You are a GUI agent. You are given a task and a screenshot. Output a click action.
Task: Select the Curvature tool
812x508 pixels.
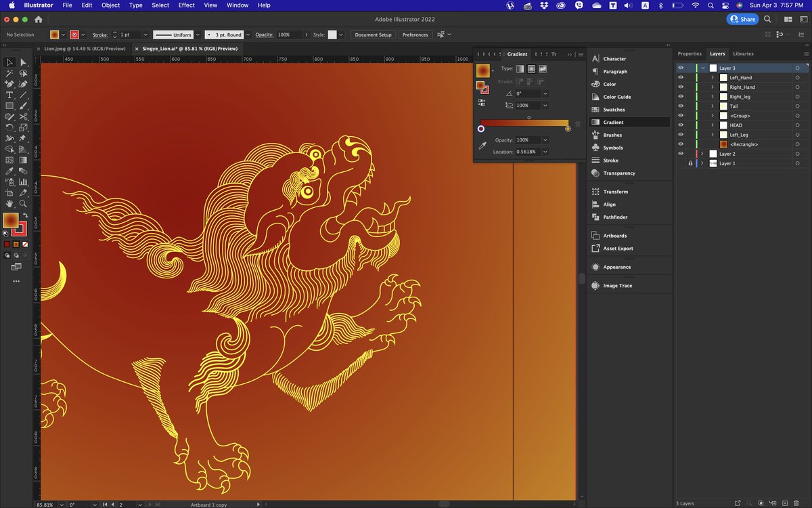pyautogui.click(x=23, y=84)
